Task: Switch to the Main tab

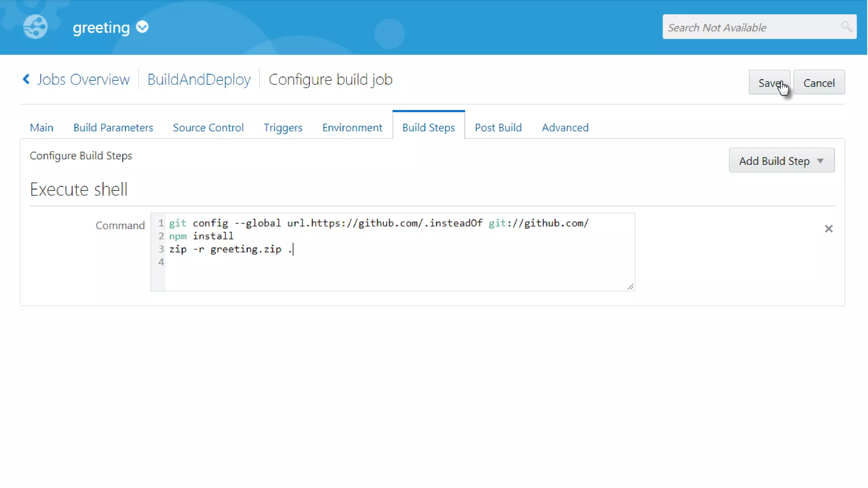Action: tap(42, 128)
